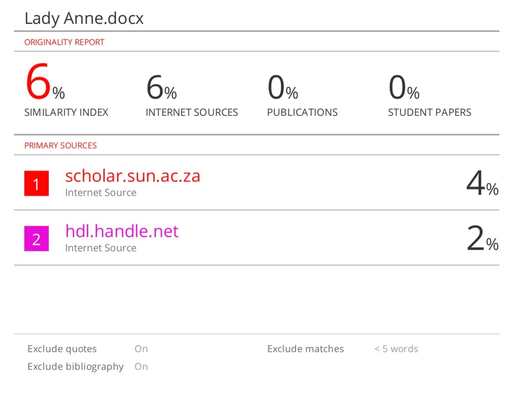Click the PRIMARY SOURCES section header

[x=60, y=145]
